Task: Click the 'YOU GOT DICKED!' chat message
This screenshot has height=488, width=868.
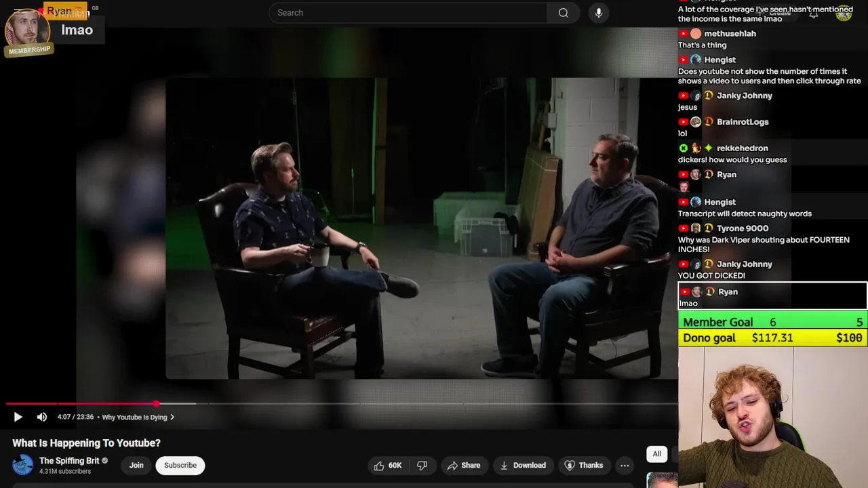Action: tap(711, 276)
